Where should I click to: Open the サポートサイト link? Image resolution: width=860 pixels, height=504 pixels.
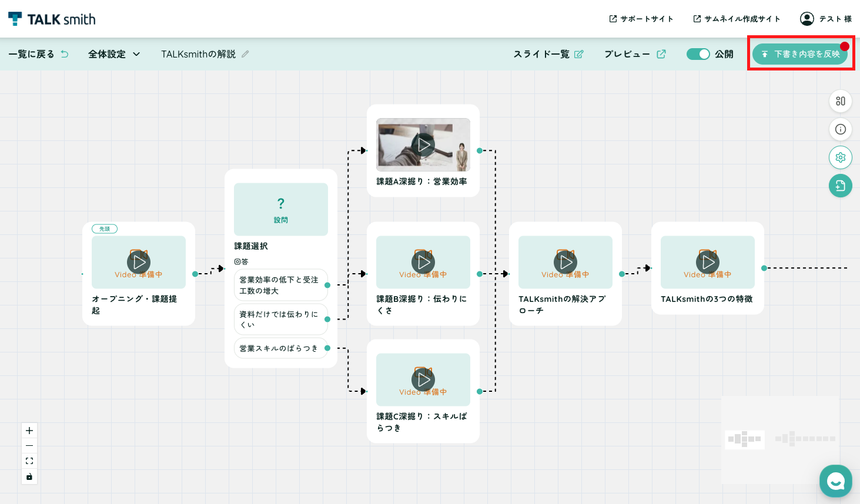tap(641, 19)
